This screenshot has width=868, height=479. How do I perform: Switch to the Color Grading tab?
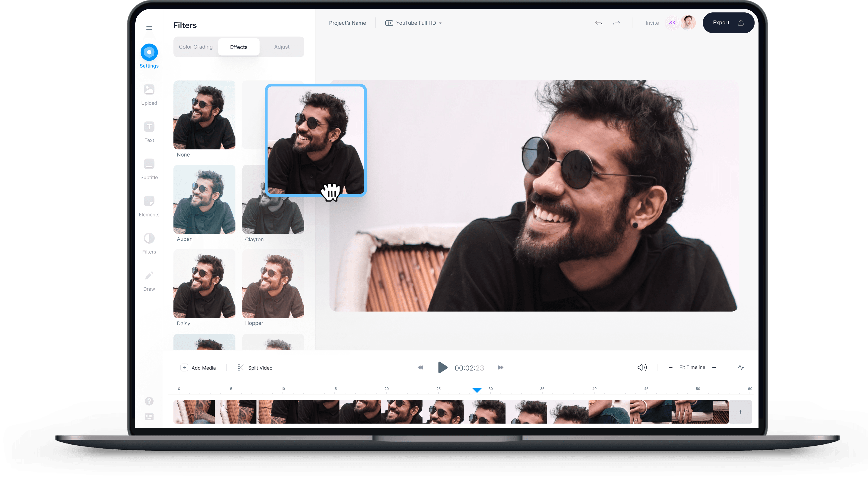(x=195, y=47)
